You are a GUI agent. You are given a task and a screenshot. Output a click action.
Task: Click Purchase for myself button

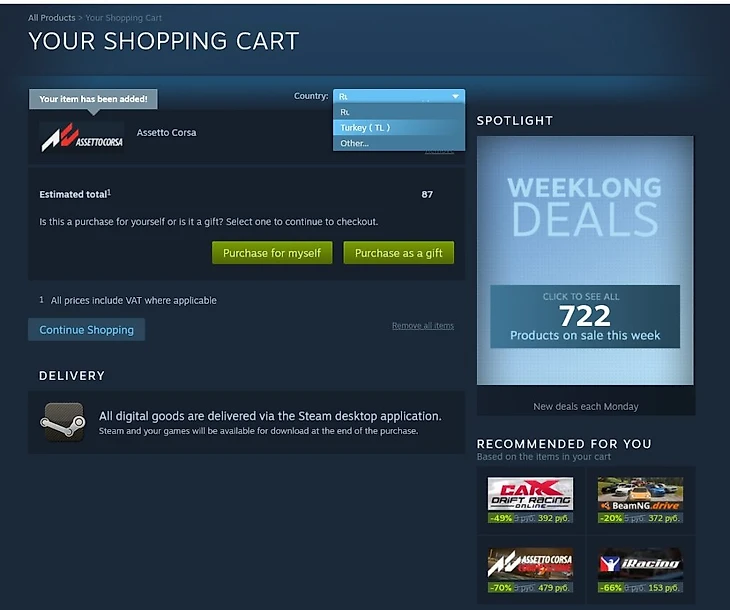(272, 253)
